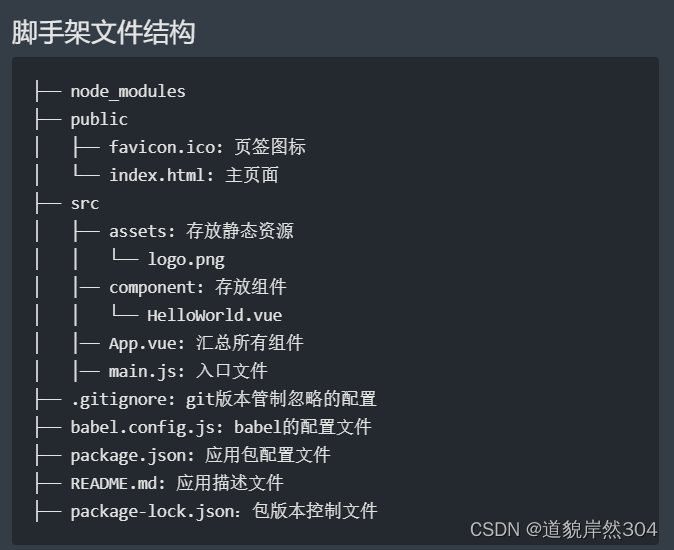Select the assets folder entry
674x550 pixels.
(138, 232)
